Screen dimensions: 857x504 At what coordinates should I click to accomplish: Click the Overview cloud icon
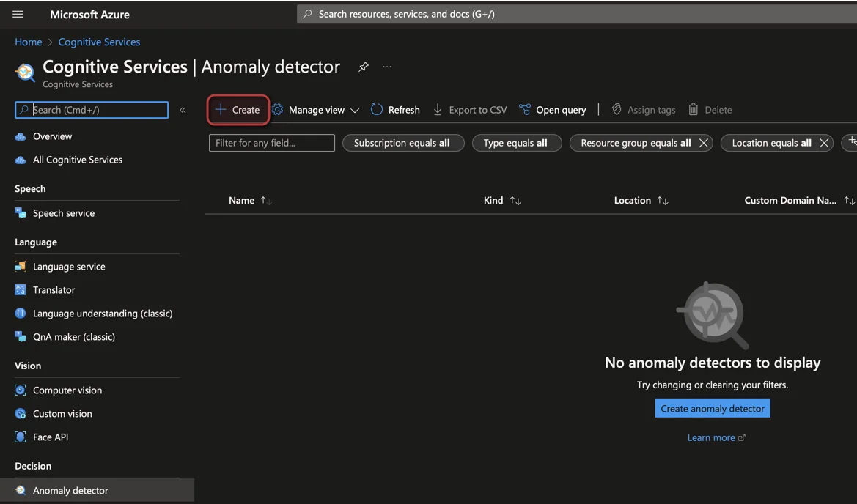click(21, 136)
